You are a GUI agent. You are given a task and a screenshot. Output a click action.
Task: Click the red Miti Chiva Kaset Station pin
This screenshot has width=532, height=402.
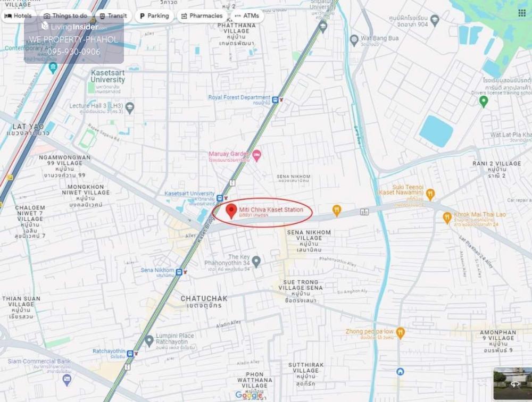point(231,211)
